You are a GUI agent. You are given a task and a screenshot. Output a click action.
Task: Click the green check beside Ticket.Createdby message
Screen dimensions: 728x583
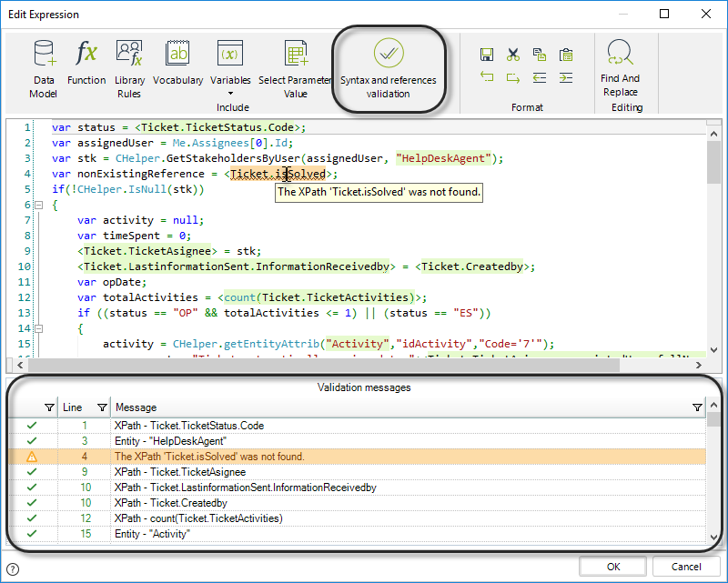32,502
